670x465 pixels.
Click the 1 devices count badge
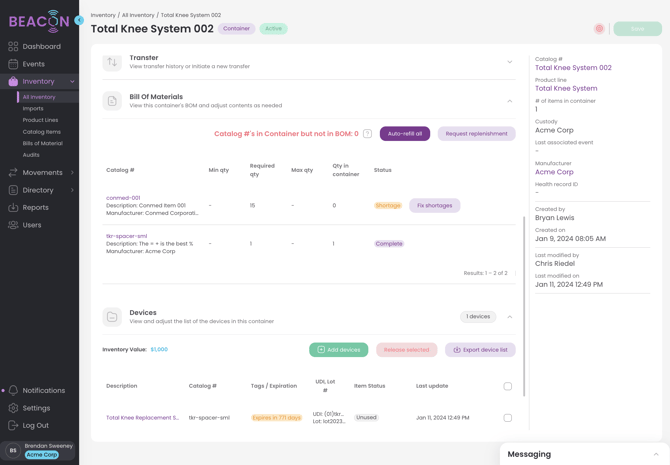pyautogui.click(x=478, y=317)
